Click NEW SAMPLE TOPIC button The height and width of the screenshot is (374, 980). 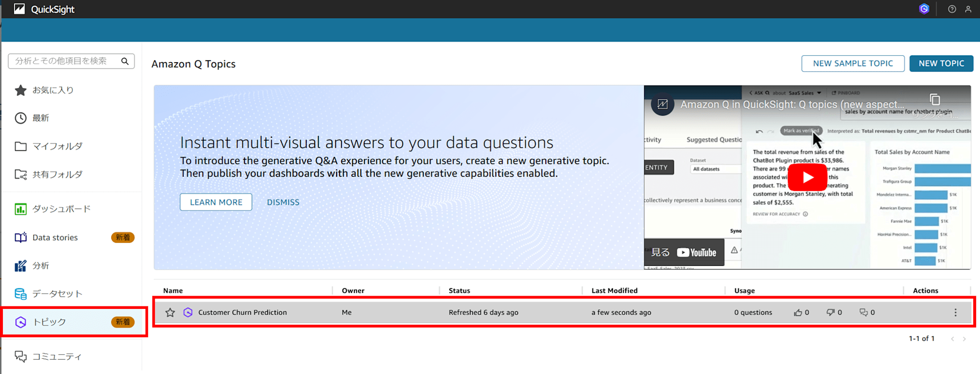853,63
